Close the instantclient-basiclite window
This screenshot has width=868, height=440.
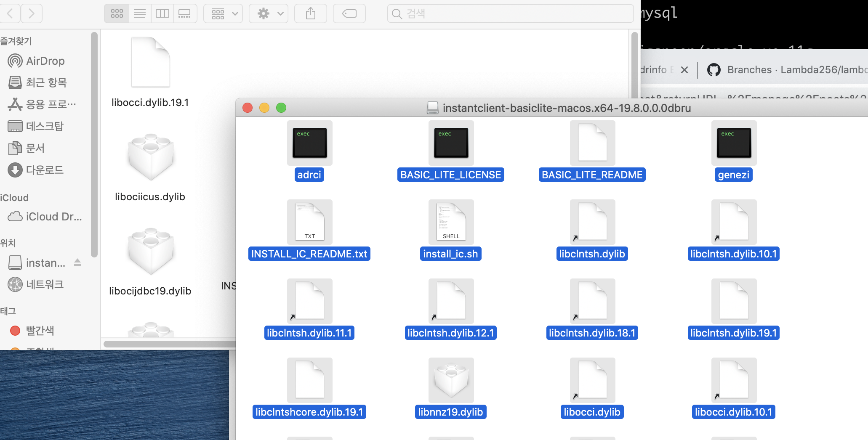248,108
